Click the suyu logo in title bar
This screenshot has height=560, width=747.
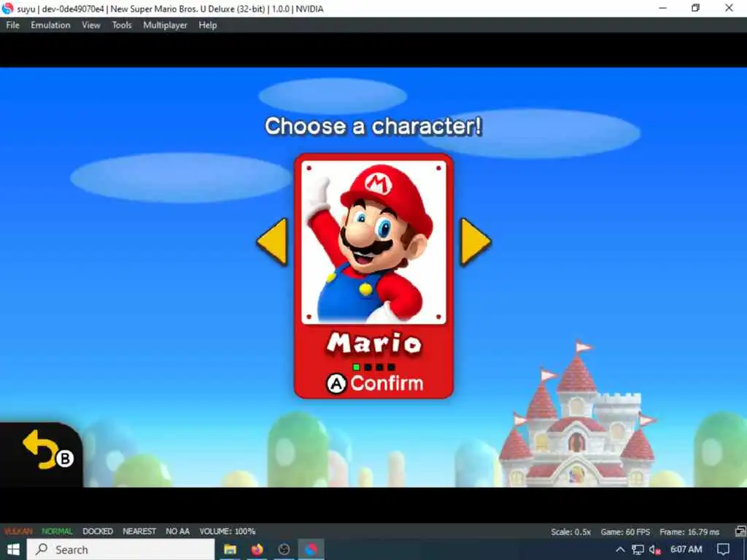[x=7, y=9]
